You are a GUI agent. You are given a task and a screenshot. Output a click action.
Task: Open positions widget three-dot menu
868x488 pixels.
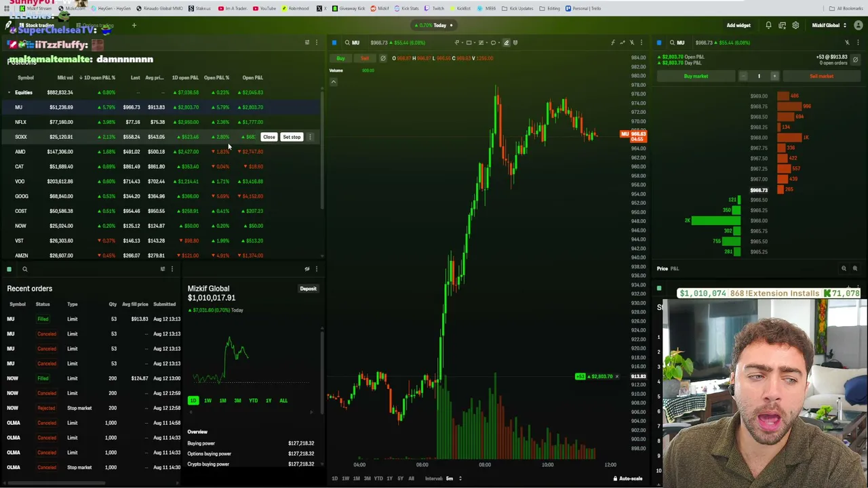tap(316, 43)
